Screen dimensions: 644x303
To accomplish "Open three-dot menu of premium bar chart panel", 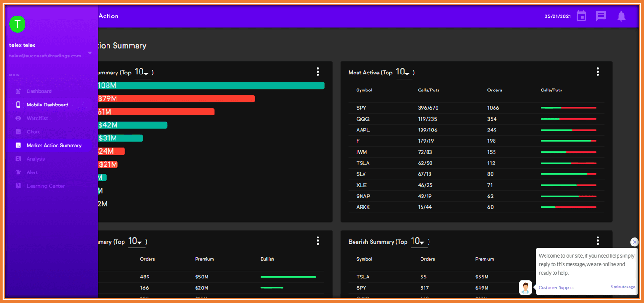I will click(x=318, y=72).
